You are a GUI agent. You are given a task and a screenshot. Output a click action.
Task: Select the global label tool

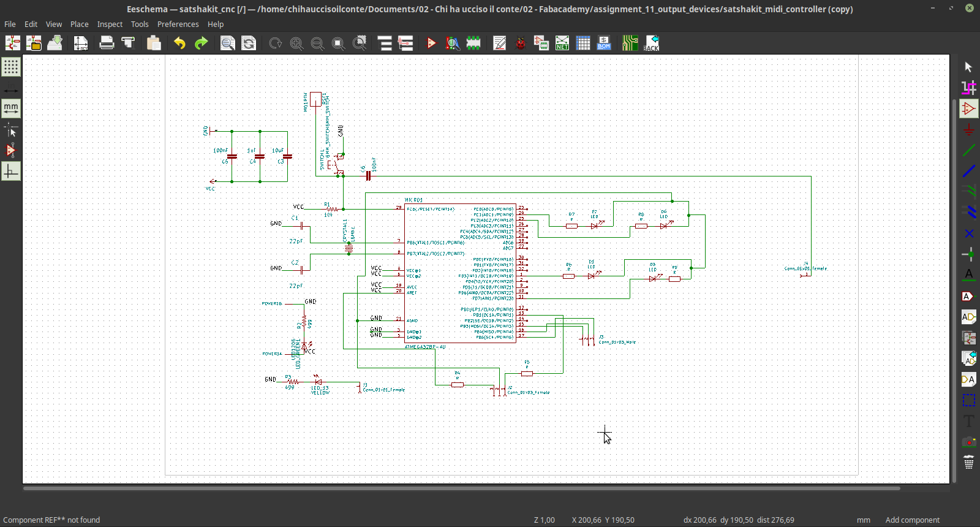[968, 296]
